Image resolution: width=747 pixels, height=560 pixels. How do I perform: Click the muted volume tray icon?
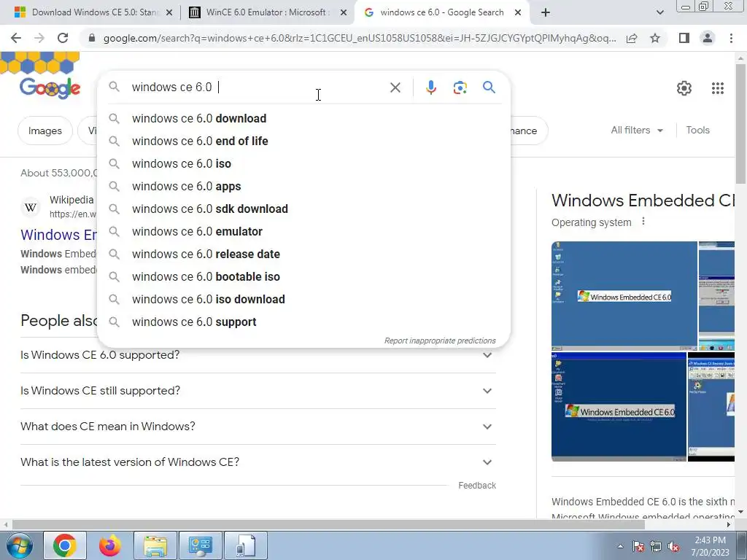point(673,547)
